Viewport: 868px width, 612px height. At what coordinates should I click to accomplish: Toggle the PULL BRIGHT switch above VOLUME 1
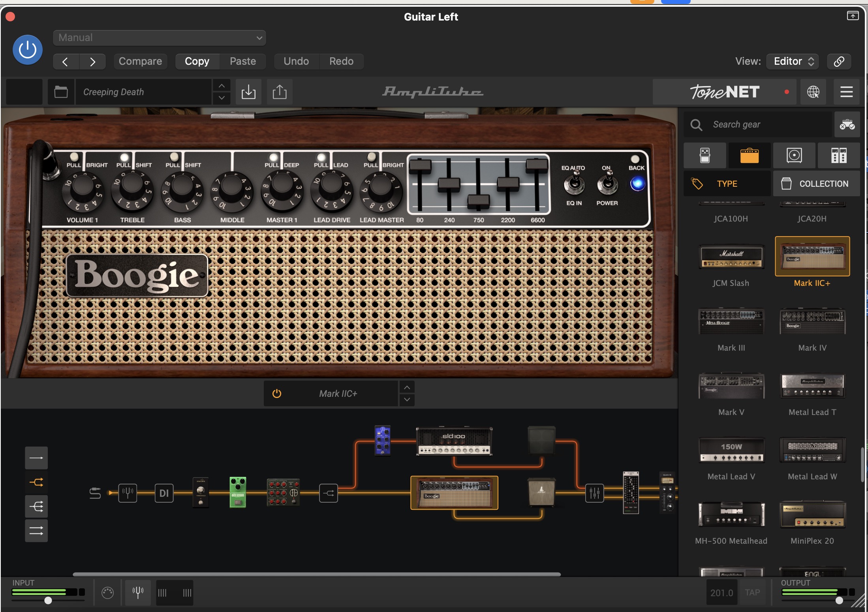(74, 157)
